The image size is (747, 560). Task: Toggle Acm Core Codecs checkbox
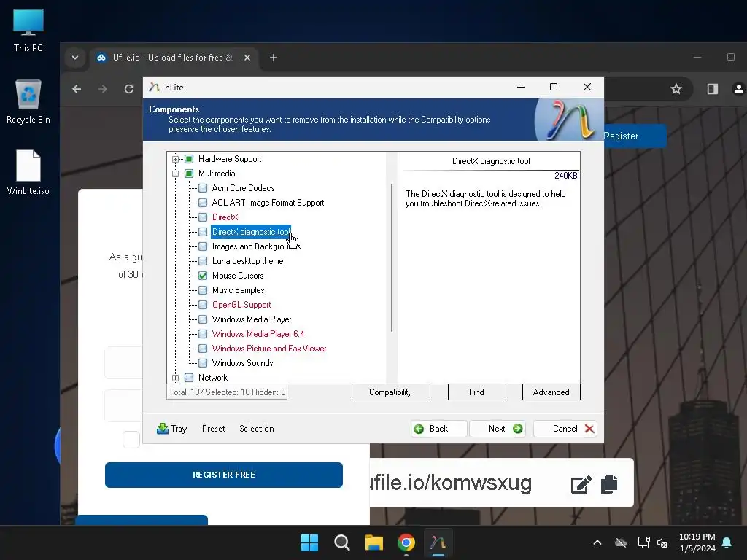[203, 188]
